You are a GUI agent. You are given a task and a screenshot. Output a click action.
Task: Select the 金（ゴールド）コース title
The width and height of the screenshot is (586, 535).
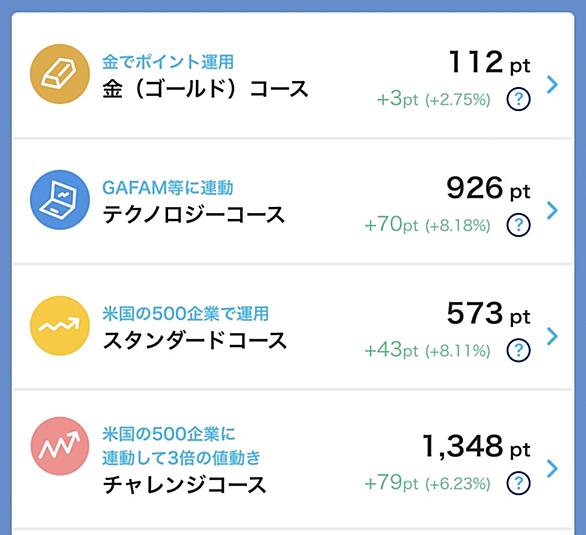tap(205, 89)
